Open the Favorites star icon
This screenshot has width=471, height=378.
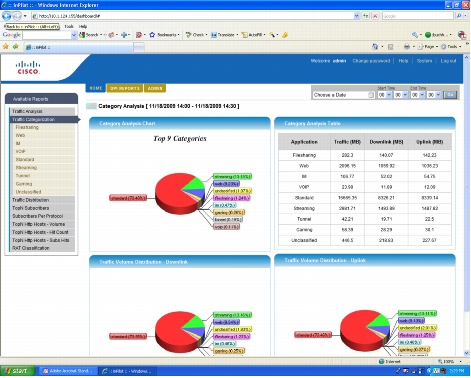click(6, 47)
